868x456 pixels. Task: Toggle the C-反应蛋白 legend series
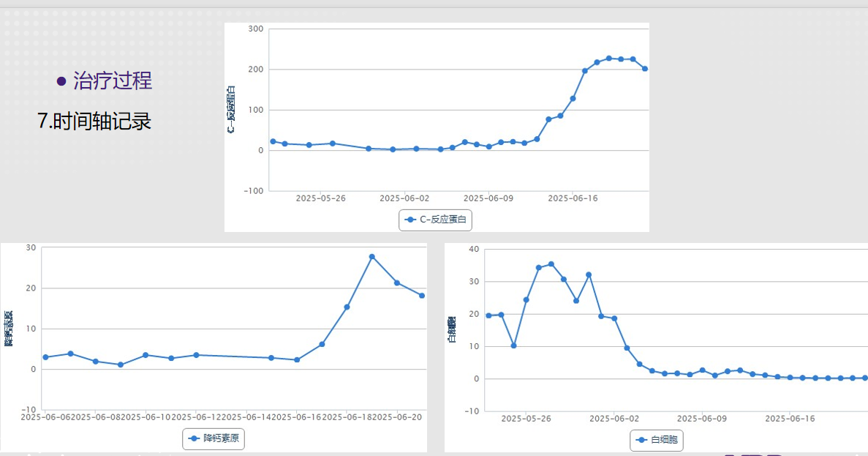[436, 220]
